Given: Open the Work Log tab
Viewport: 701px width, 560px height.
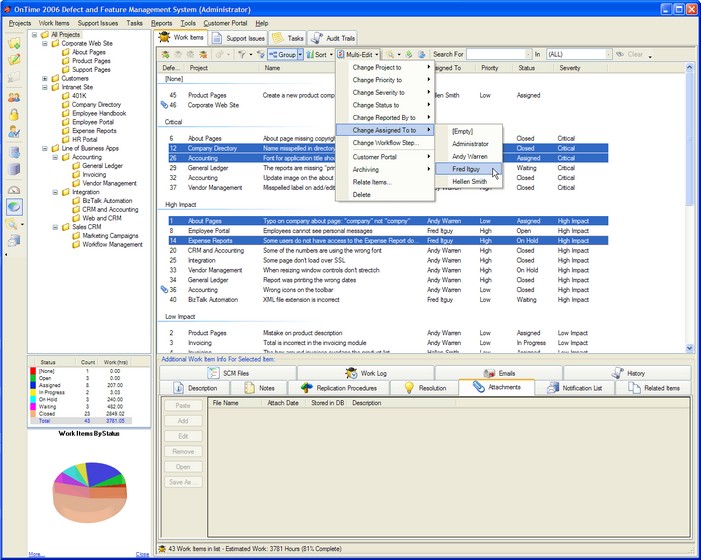Looking at the screenshot, I should coord(366,373).
